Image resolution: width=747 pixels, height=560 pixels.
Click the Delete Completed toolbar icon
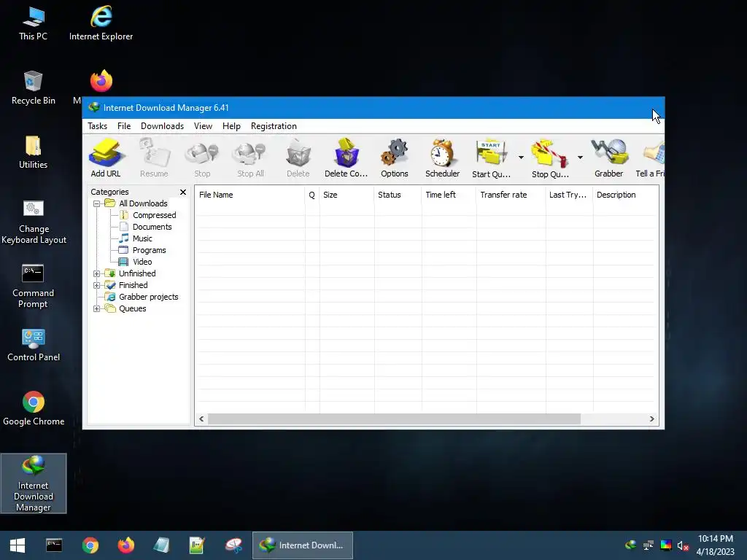[347, 157]
